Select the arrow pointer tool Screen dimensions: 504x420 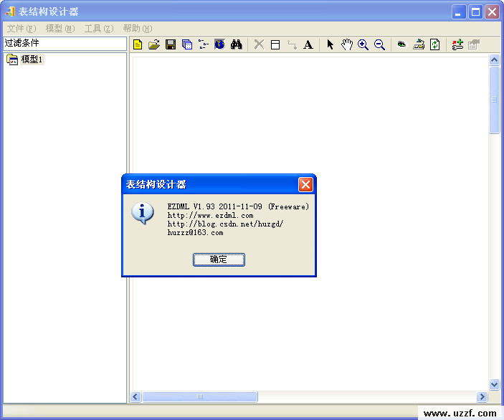(330, 44)
